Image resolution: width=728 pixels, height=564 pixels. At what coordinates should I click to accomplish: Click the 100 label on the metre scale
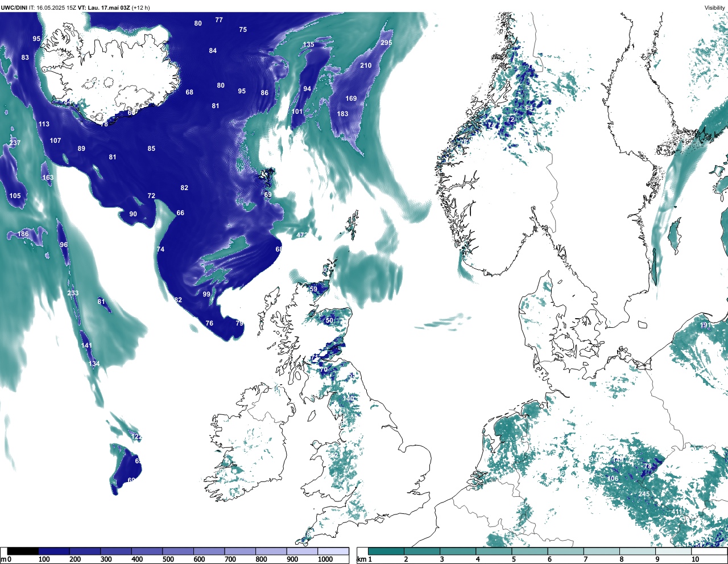point(44,559)
